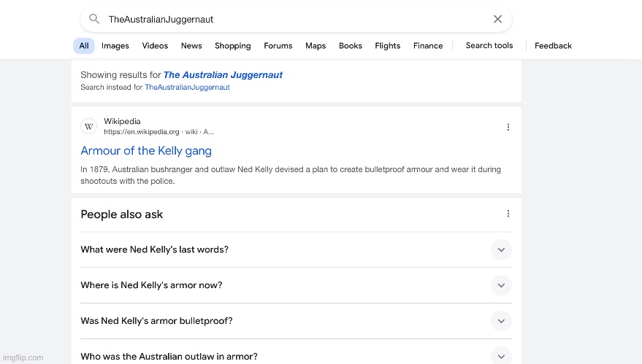Clear the search box with X icon
This screenshot has width=642, height=364.
[x=497, y=19]
